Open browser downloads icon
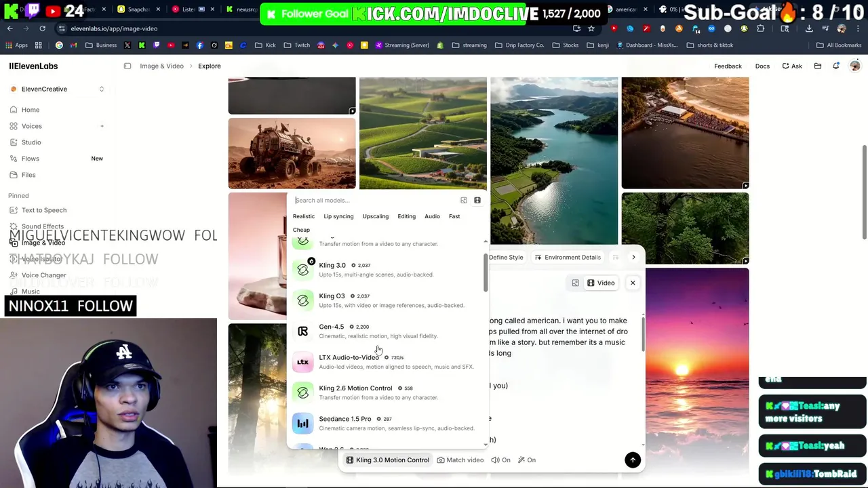This screenshot has width=868, height=488. point(809,28)
